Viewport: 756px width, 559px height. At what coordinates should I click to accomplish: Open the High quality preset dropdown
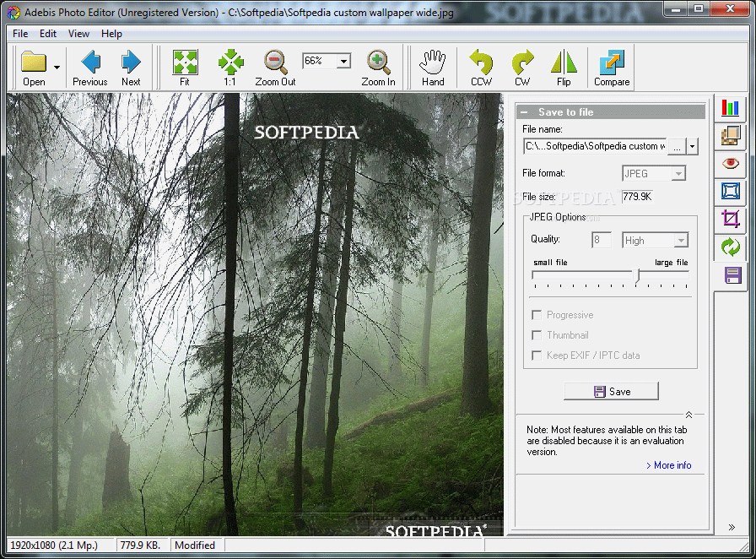click(656, 240)
